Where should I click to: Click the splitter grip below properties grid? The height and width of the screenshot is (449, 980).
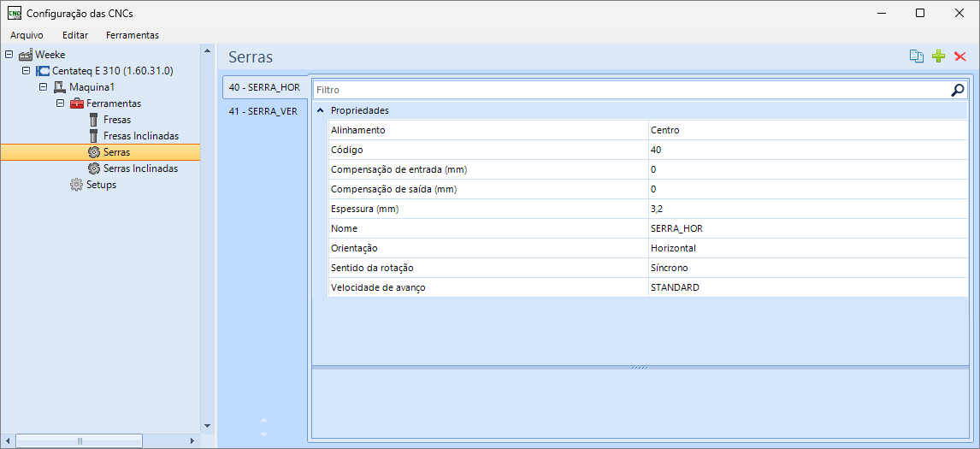[x=640, y=367]
